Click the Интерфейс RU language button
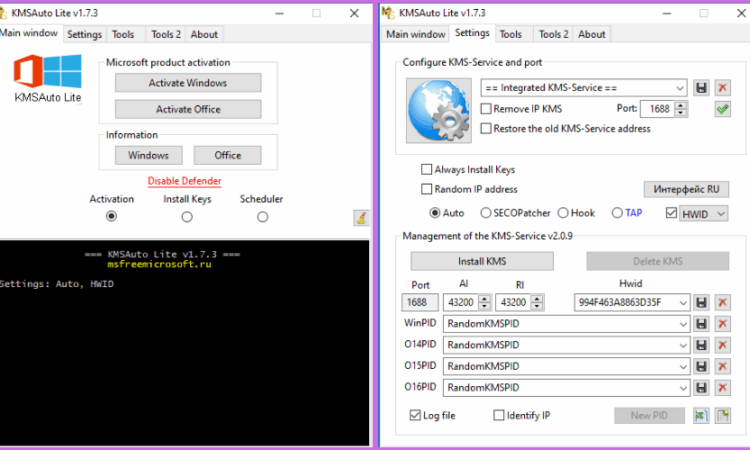 pos(686,189)
